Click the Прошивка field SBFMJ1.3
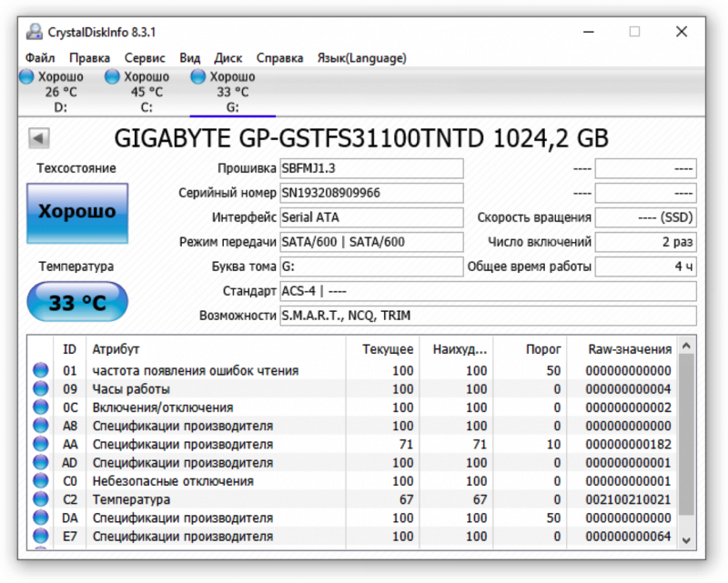The height and width of the screenshot is (583, 728). (x=371, y=168)
